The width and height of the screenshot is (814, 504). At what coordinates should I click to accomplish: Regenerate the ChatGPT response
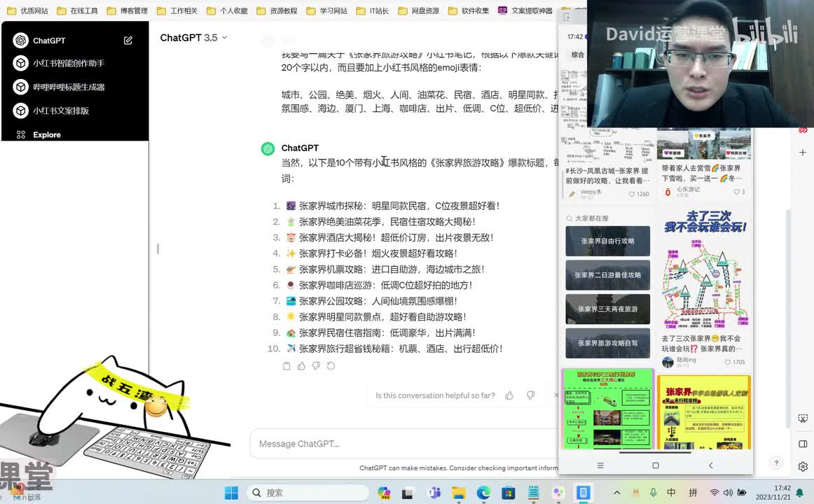point(331,365)
